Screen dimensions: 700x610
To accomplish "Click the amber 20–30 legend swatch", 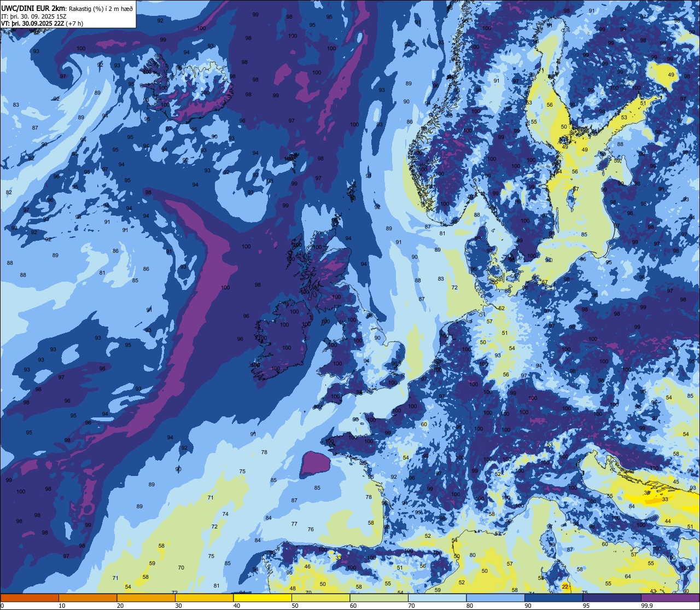I will [146, 597].
